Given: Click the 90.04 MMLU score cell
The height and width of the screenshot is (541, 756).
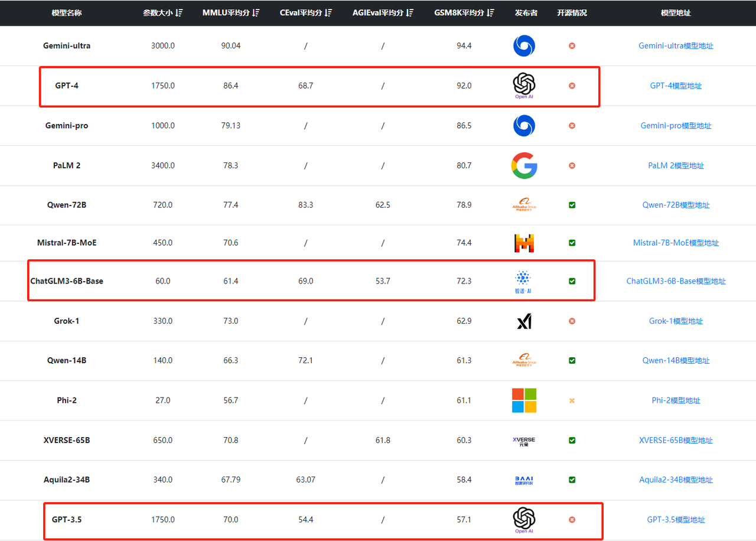Looking at the screenshot, I should (x=231, y=45).
